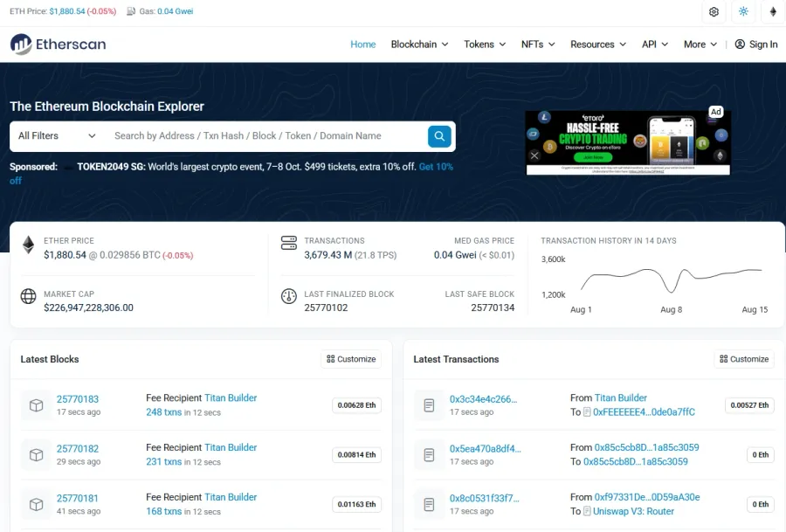
Task: Open the 231 txns link
Action: click(x=164, y=462)
